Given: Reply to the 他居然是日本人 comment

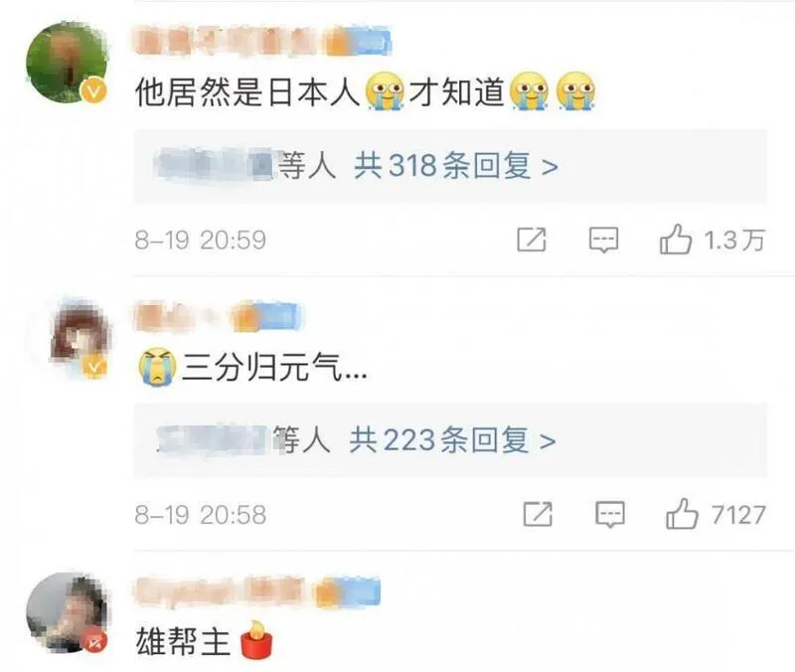Looking at the screenshot, I should point(603,240).
